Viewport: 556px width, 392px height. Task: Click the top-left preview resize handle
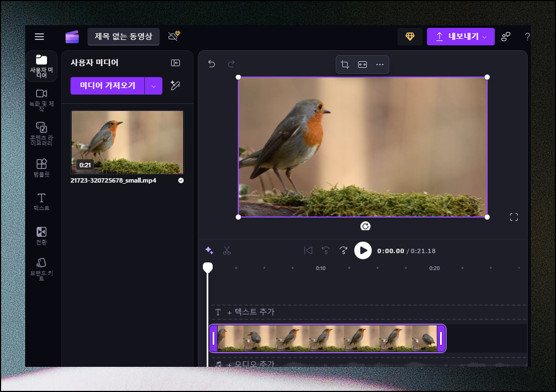(238, 77)
